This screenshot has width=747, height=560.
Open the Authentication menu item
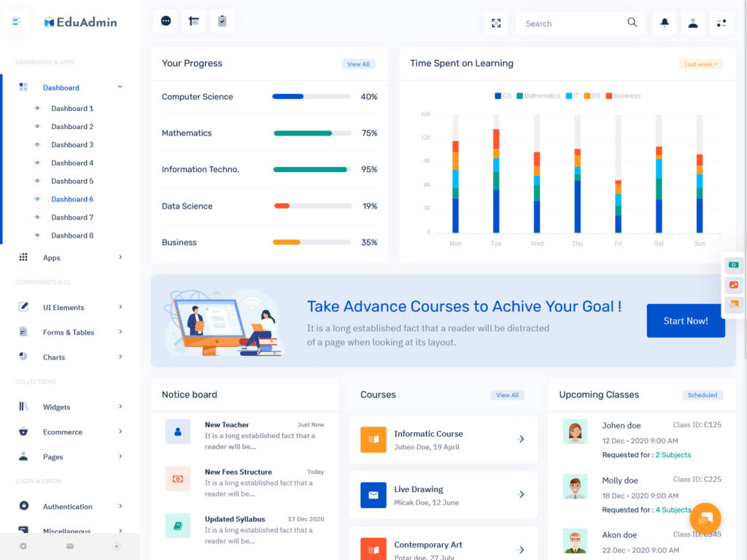[68, 506]
